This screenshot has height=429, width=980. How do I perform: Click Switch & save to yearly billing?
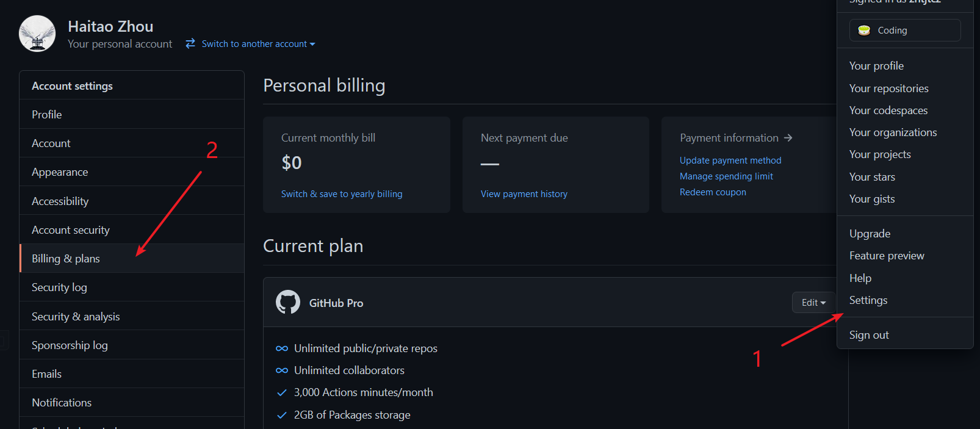(342, 193)
